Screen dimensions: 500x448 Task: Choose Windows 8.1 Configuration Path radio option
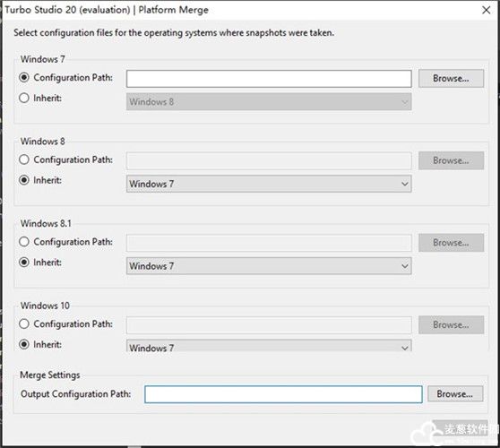pyautogui.click(x=24, y=242)
